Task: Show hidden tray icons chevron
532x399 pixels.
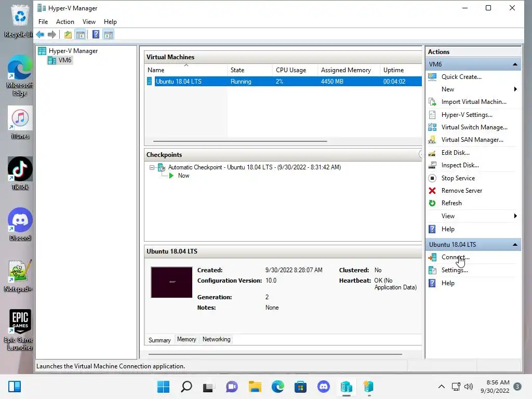Action: point(442,387)
